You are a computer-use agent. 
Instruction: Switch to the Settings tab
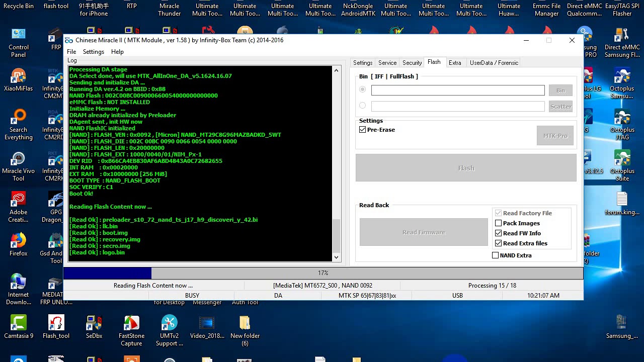363,63
